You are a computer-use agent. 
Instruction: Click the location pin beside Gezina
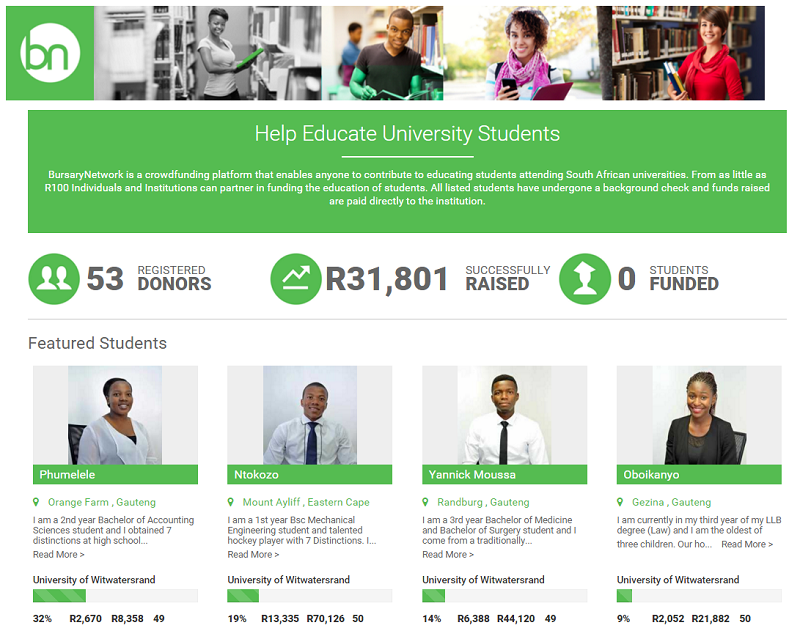620,502
